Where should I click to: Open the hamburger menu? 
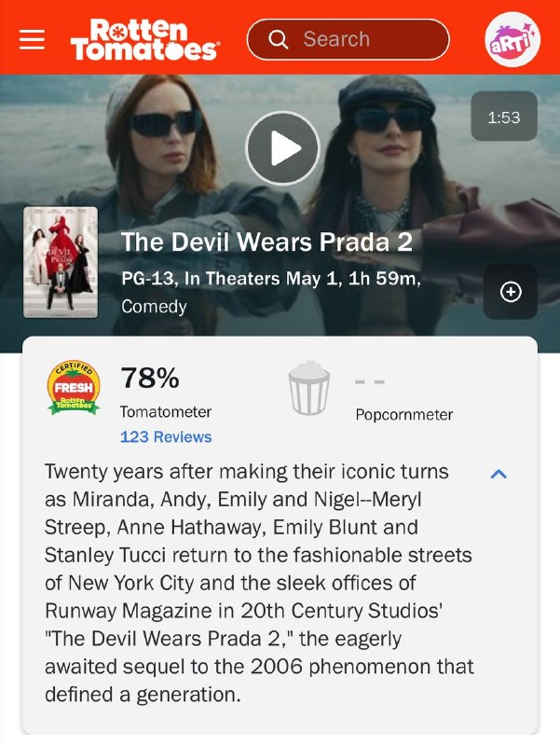pyautogui.click(x=32, y=39)
